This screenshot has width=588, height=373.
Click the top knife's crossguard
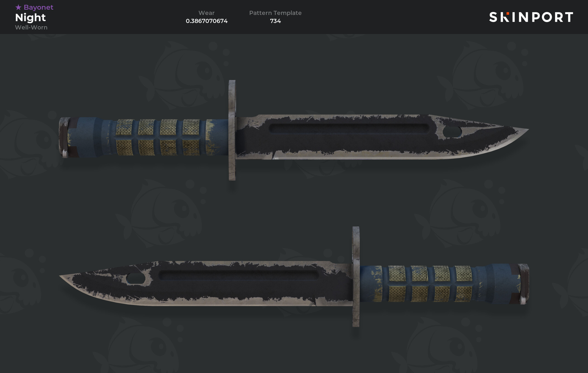tap(232, 130)
